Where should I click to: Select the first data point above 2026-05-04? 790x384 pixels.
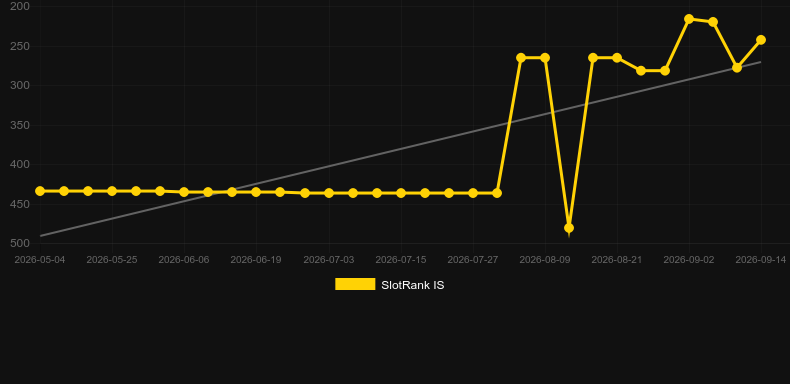[40, 191]
